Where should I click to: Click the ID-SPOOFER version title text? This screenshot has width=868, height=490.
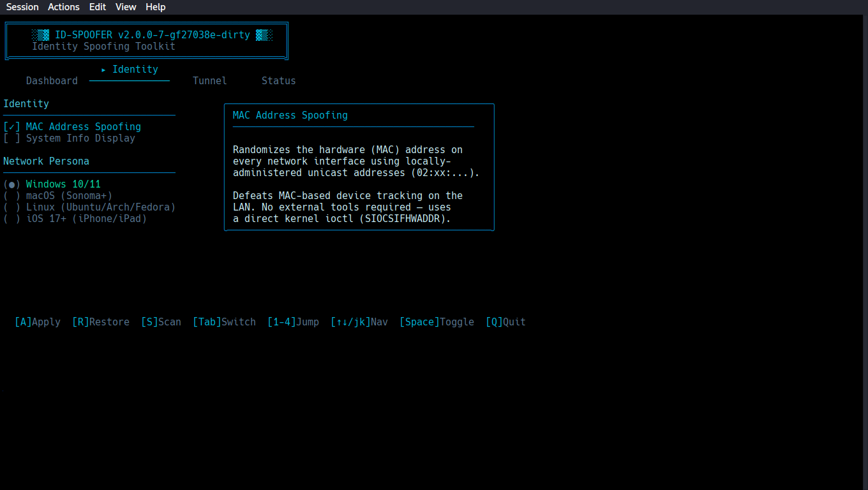[x=153, y=35]
